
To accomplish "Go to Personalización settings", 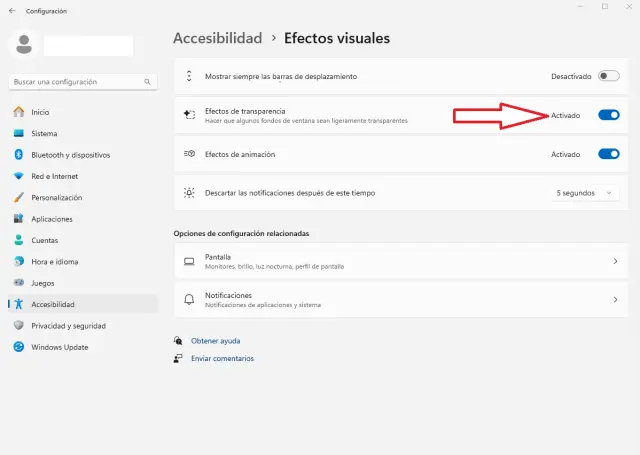I will [x=56, y=198].
